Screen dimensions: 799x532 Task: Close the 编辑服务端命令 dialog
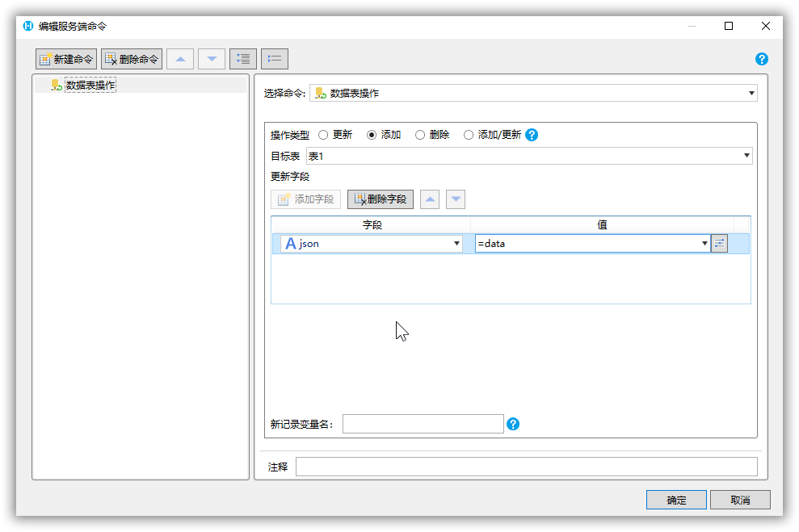pos(765,26)
